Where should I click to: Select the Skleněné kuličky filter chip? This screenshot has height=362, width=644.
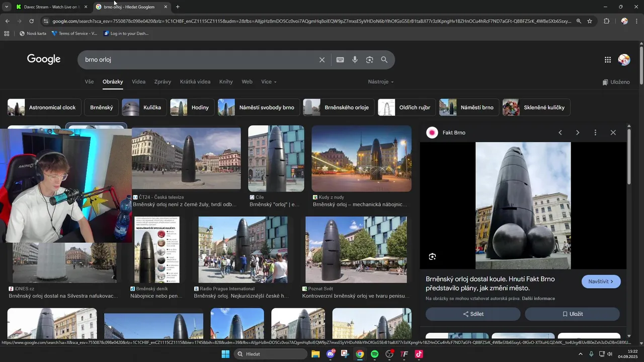click(536, 108)
